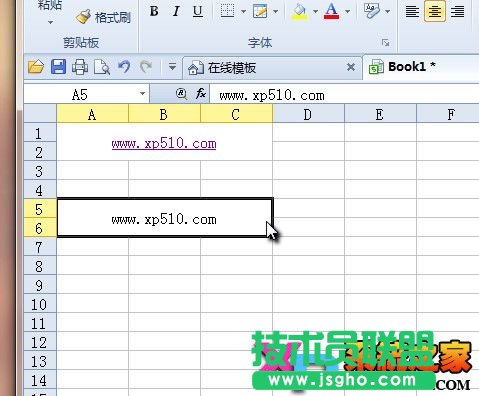Screen dimensions: 479x396
Task: Click the select-all corner box
Action: [40, 114]
